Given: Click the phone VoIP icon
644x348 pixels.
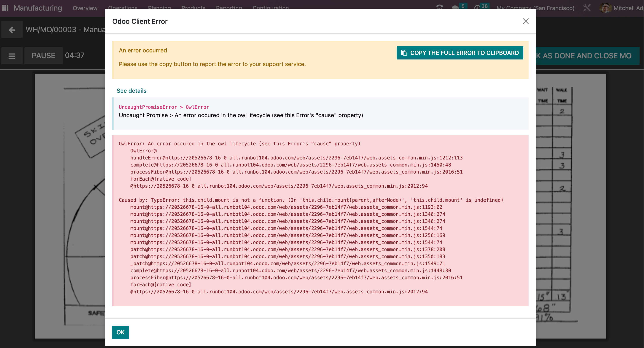Looking at the screenshot, I should [439, 7].
